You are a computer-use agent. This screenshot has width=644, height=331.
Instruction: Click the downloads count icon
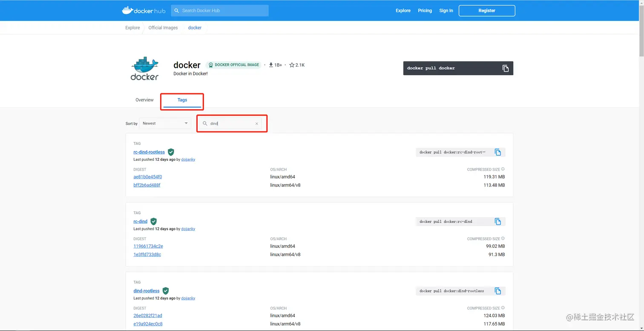tap(271, 65)
